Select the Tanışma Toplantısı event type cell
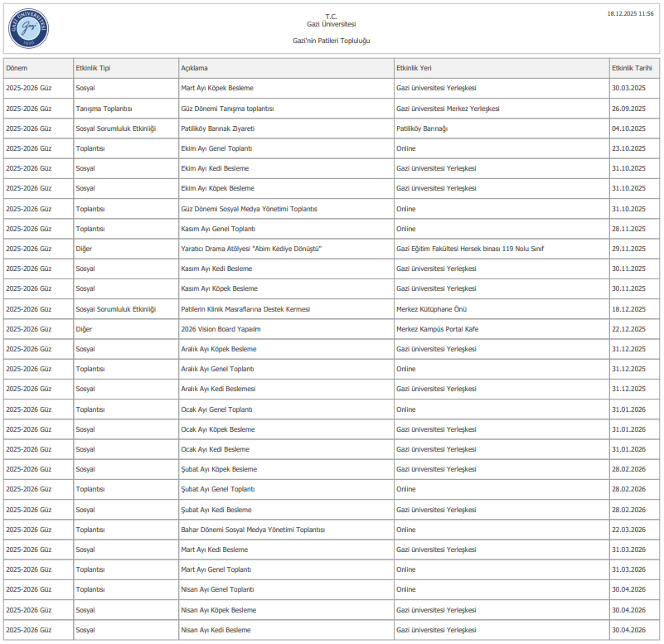Viewport: 664px width, 644px height. [104, 109]
